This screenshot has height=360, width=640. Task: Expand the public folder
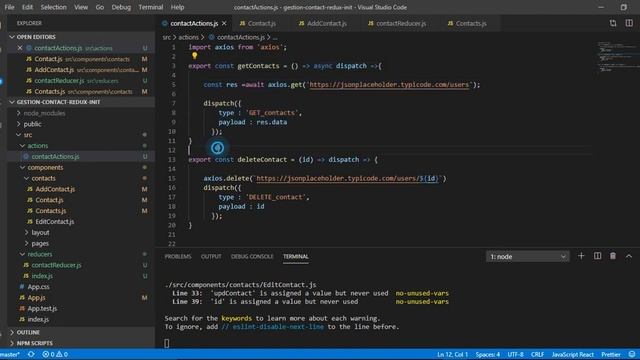[x=32, y=124]
